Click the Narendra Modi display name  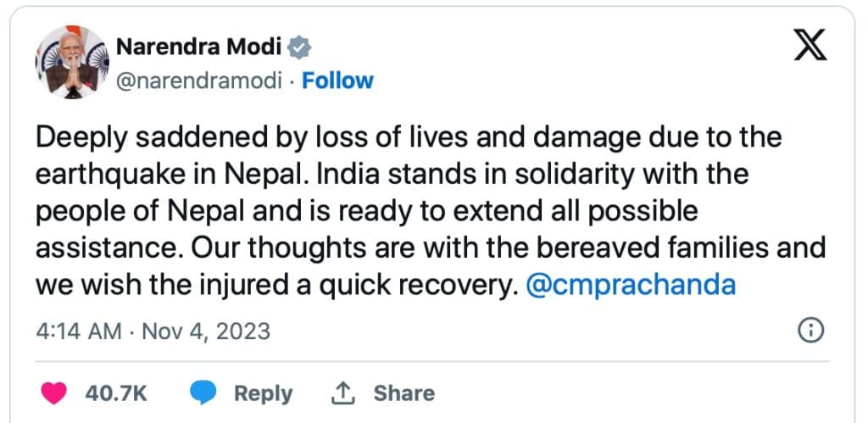[198, 48]
